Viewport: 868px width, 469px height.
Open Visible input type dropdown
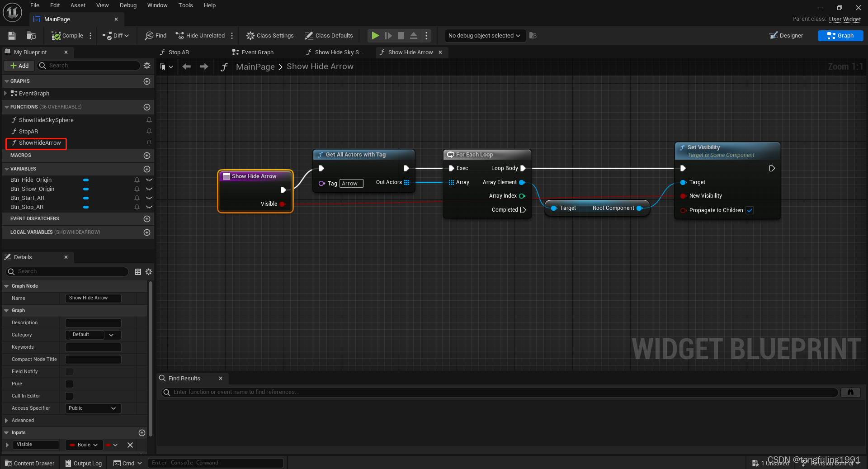(x=84, y=445)
